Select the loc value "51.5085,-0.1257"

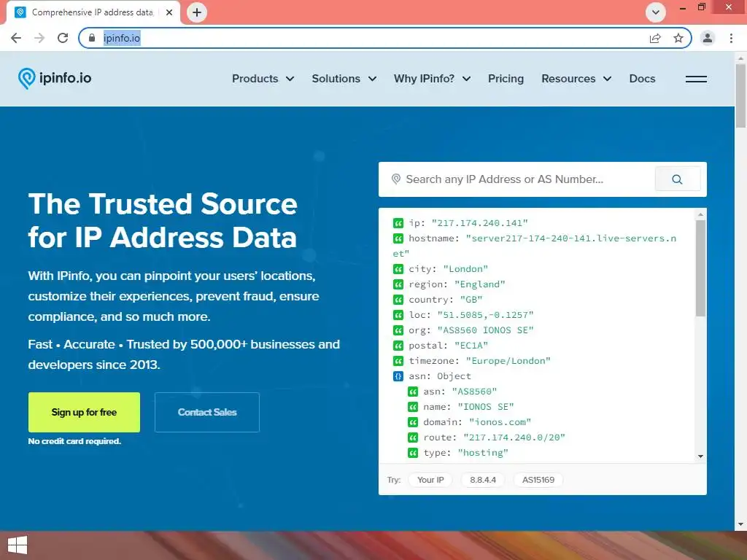click(x=485, y=315)
